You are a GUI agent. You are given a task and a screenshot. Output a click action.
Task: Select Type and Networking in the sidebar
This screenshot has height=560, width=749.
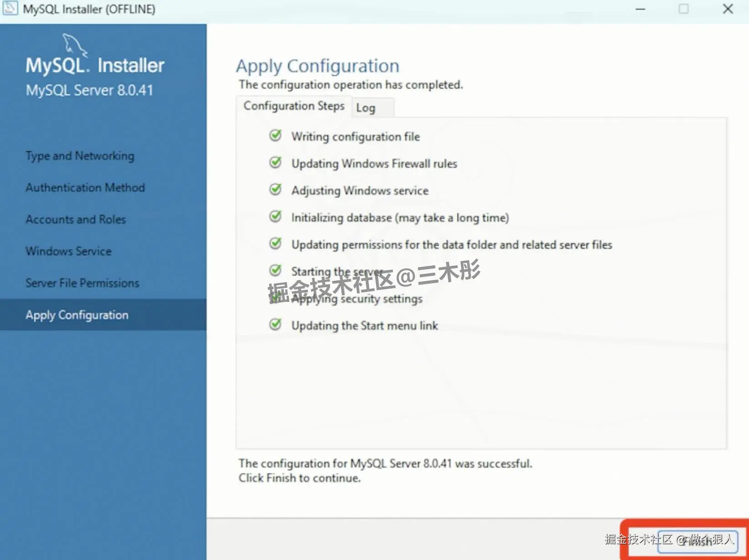click(80, 155)
